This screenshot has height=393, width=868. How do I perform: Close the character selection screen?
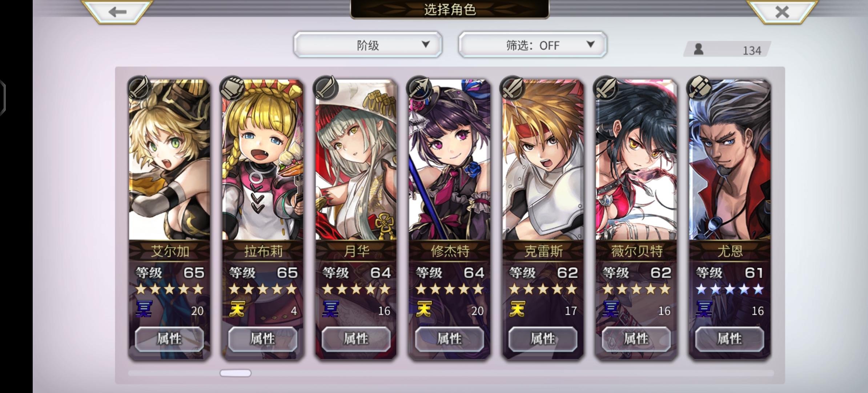(782, 12)
